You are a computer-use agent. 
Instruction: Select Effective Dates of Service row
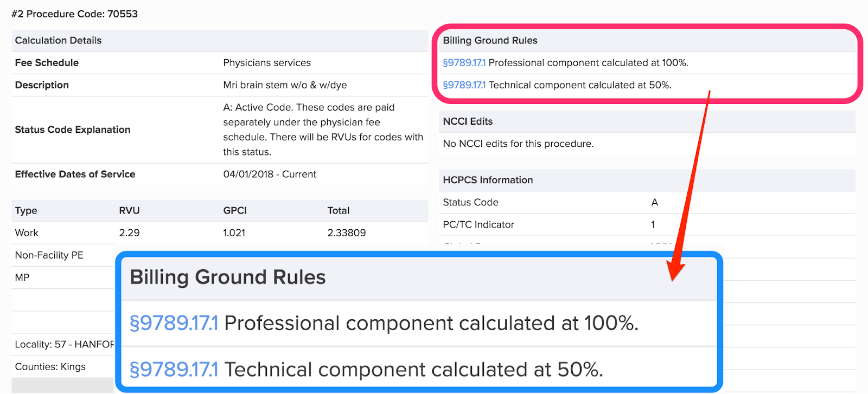[x=220, y=174]
